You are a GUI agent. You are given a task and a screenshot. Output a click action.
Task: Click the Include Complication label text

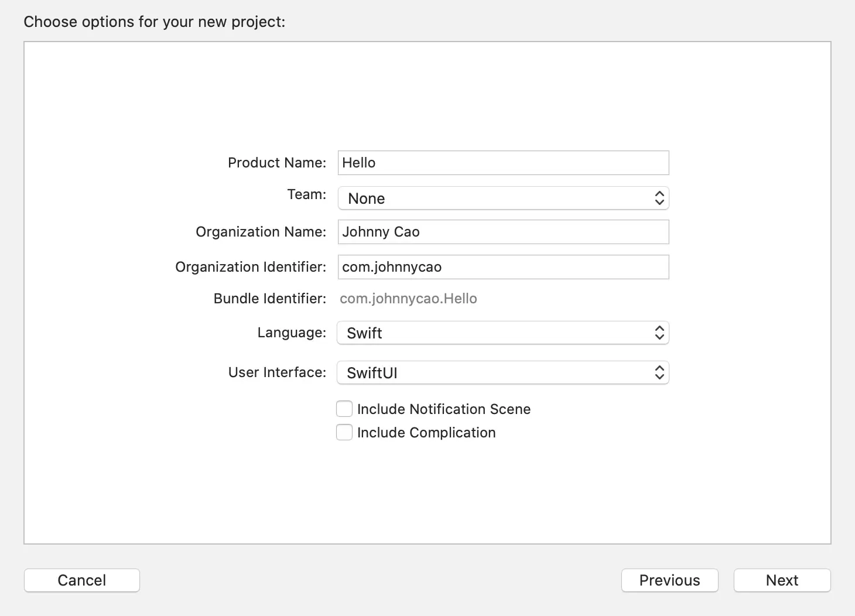click(x=426, y=433)
